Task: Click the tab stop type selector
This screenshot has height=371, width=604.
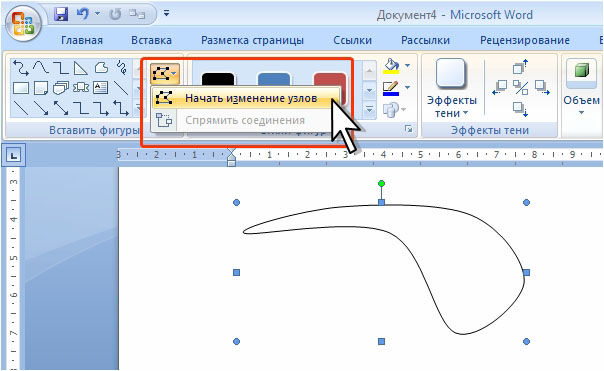Action: pos(14,155)
